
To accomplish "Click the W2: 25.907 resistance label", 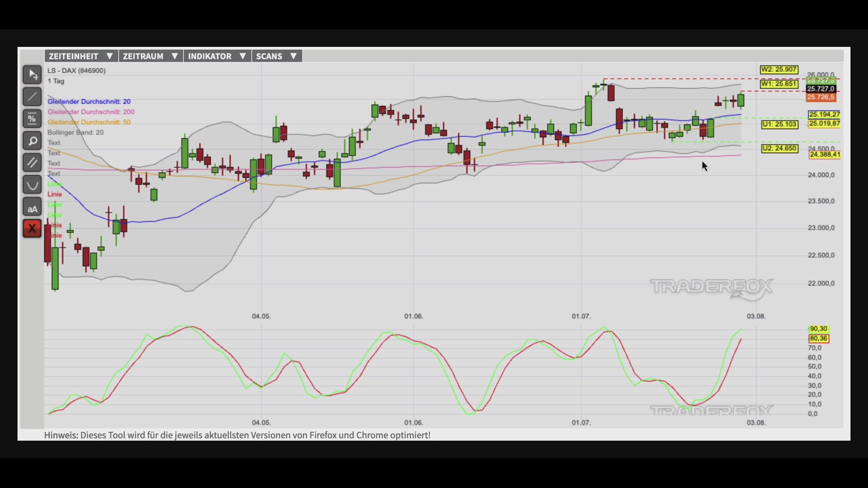I will point(779,70).
